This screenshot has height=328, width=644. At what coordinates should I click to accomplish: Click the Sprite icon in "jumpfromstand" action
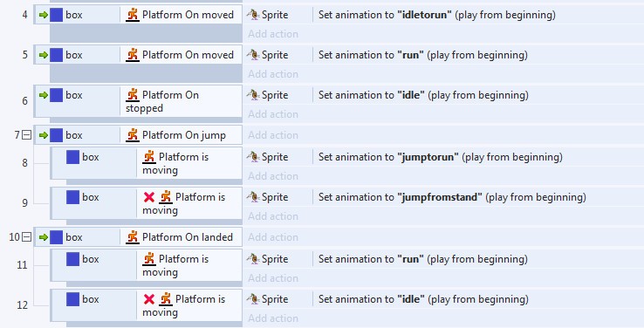pyautogui.click(x=253, y=197)
